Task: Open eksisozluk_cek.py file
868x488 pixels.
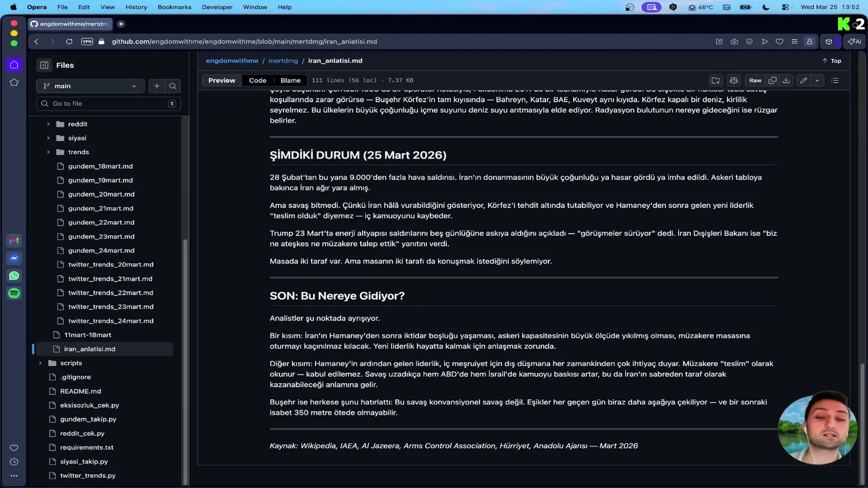Action: pos(90,405)
